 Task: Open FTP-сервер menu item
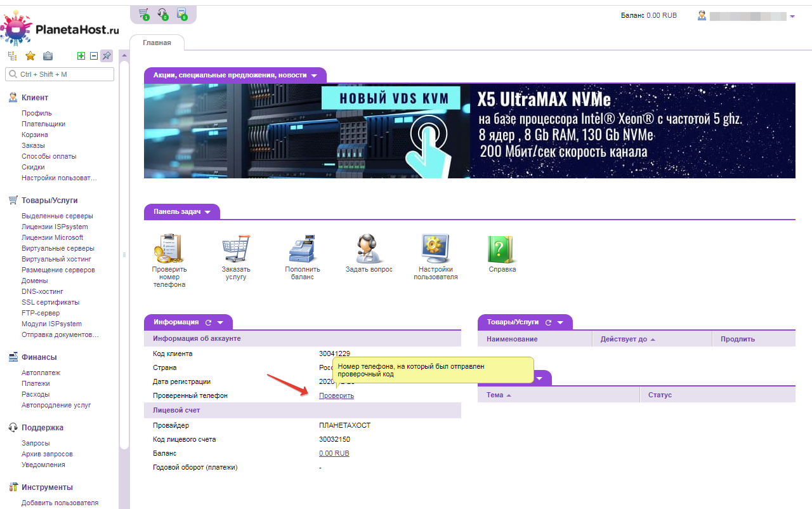pos(41,313)
